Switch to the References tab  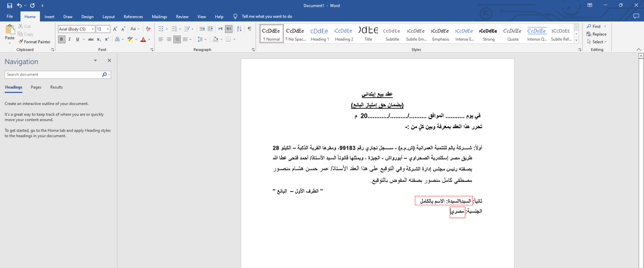tap(133, 17)
